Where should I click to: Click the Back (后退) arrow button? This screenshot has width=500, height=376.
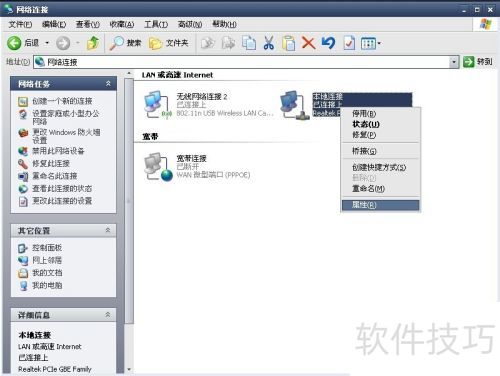(14, 43)
